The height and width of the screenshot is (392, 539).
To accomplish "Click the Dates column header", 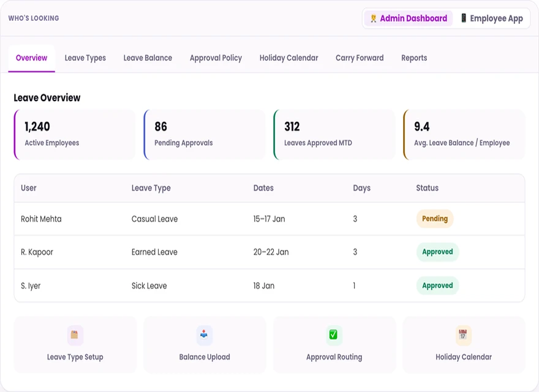I will [263, 188].
